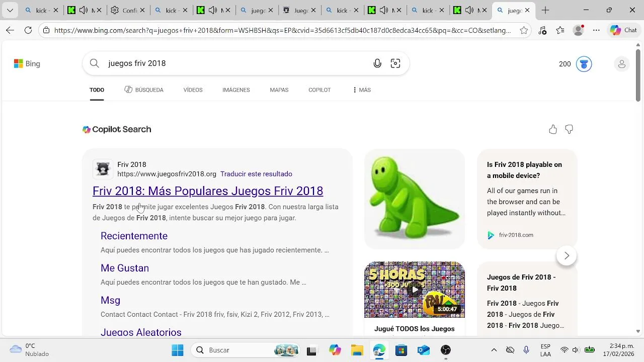The height and width of the screenshot is (362, 644).
Task: Reload the page
Action: [x=28, y=30]
